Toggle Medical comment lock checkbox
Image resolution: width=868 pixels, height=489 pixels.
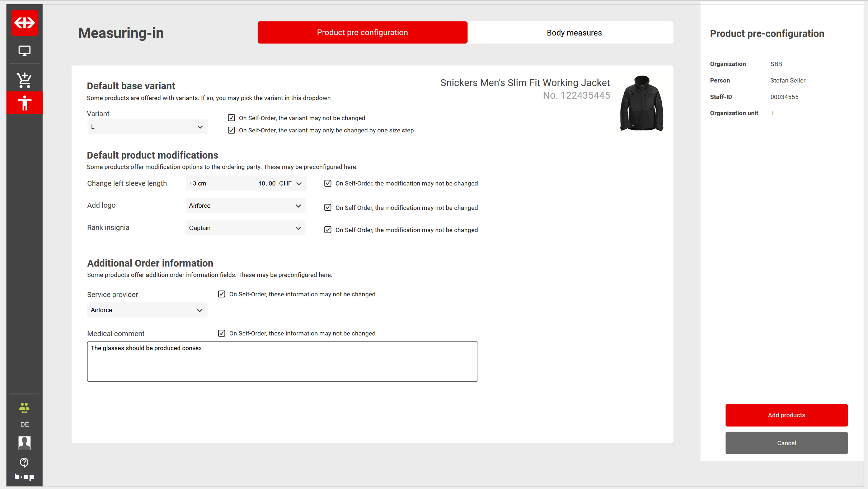[222, 333]
